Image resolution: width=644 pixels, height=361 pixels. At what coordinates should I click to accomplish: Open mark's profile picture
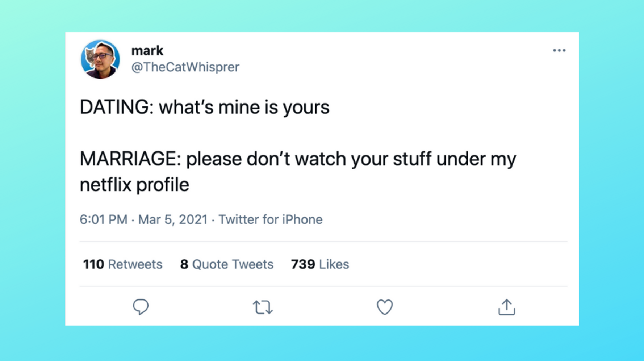coord(100,59)
